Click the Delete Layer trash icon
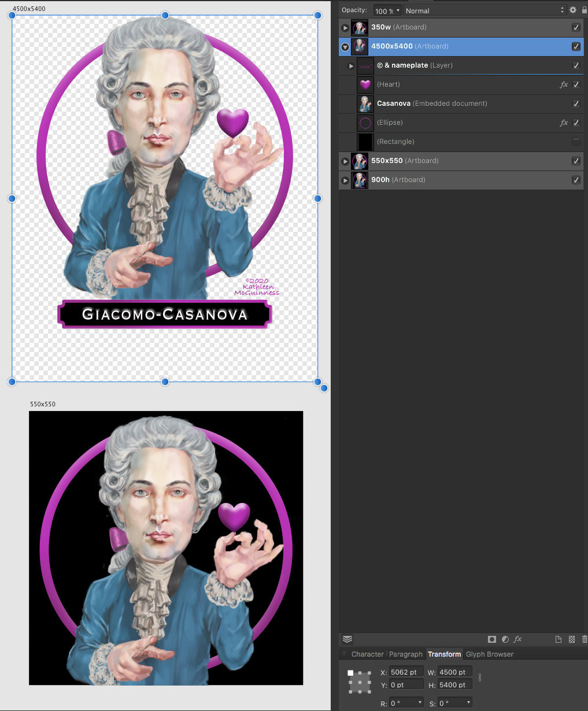 coord(585,639)
